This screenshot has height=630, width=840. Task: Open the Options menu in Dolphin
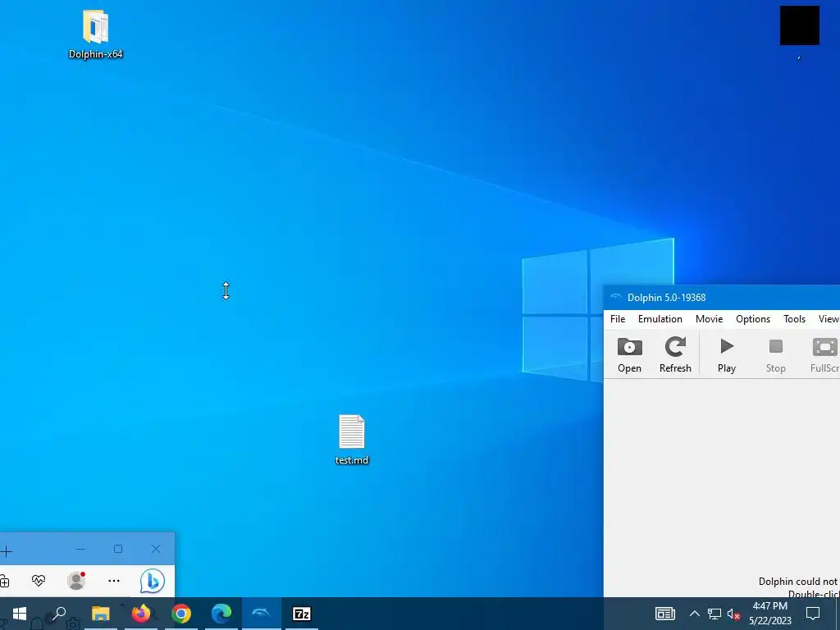tap(753, 319)
